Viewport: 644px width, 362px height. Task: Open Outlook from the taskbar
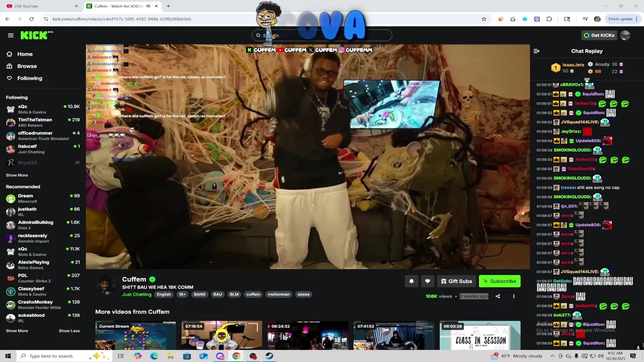tap(203, 356)
